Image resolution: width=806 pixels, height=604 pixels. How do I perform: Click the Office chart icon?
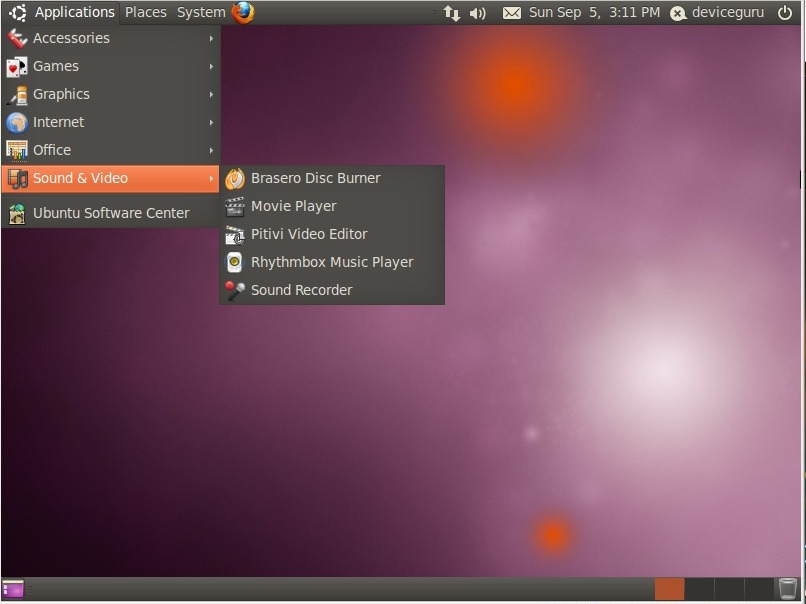[16, 151]
